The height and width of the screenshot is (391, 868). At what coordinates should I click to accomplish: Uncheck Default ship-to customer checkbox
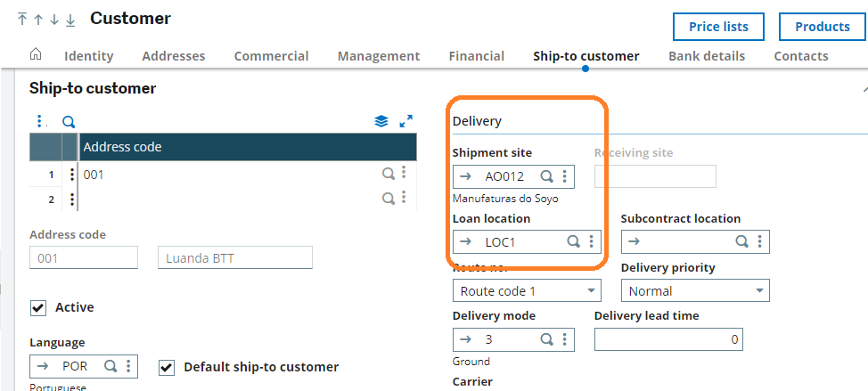167,367
